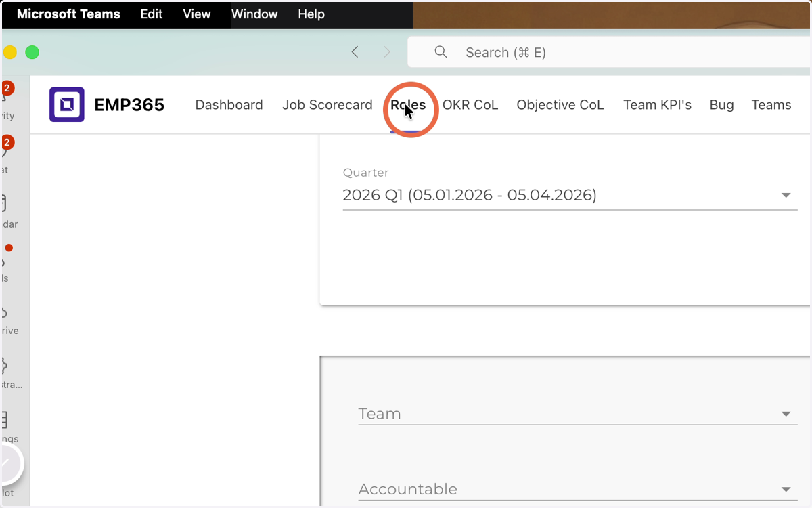This screenshot has width=812, height=508.
Task: Click the magnifier icon in Search
Action: (x=441, y=52)
